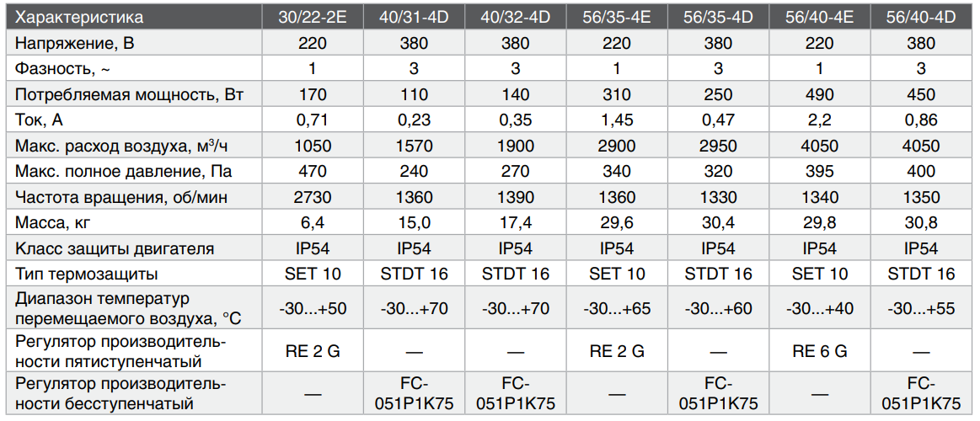Select the 56/40-4D column header

point(921,18)
